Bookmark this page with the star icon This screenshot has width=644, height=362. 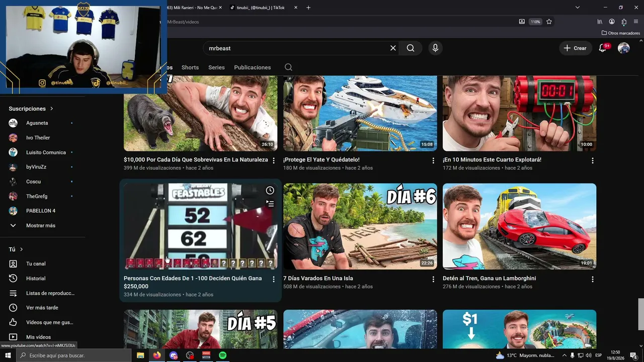pos(549,22)
